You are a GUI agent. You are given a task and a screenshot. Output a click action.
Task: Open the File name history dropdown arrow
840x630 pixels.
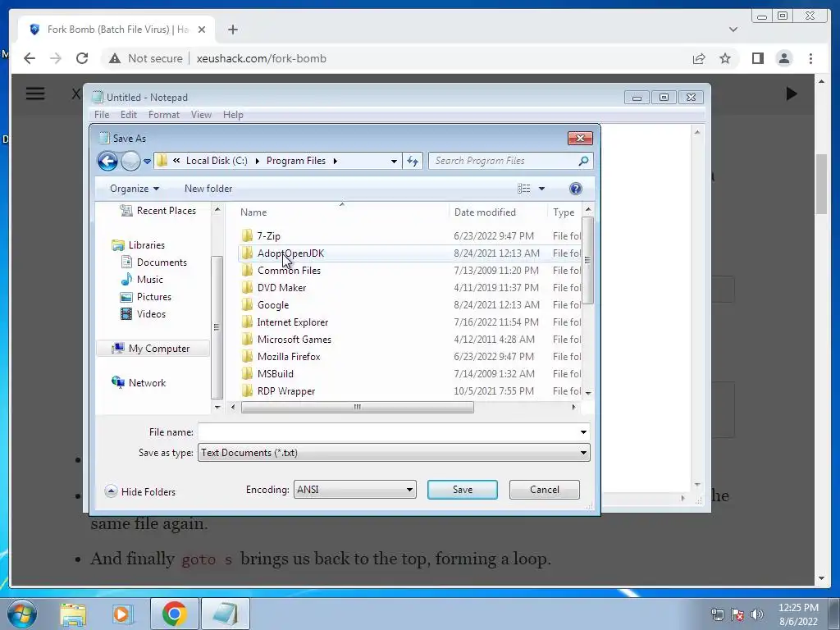click(583, 431)
